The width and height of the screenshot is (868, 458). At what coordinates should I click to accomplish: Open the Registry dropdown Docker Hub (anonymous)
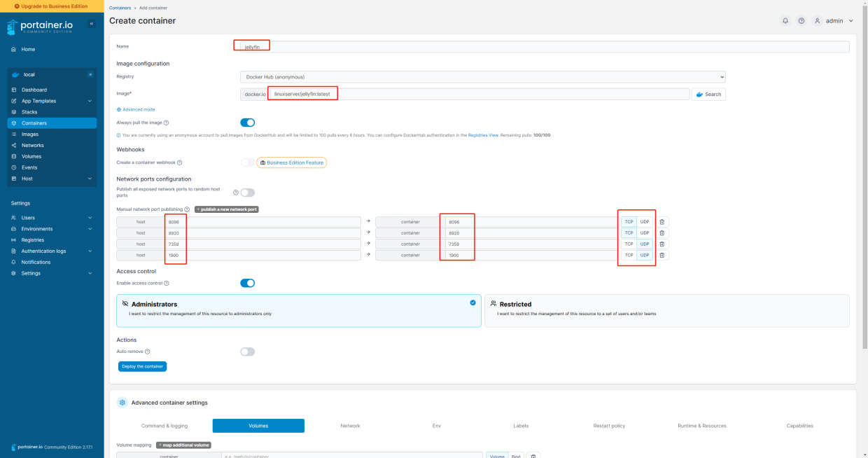point(483,77)
